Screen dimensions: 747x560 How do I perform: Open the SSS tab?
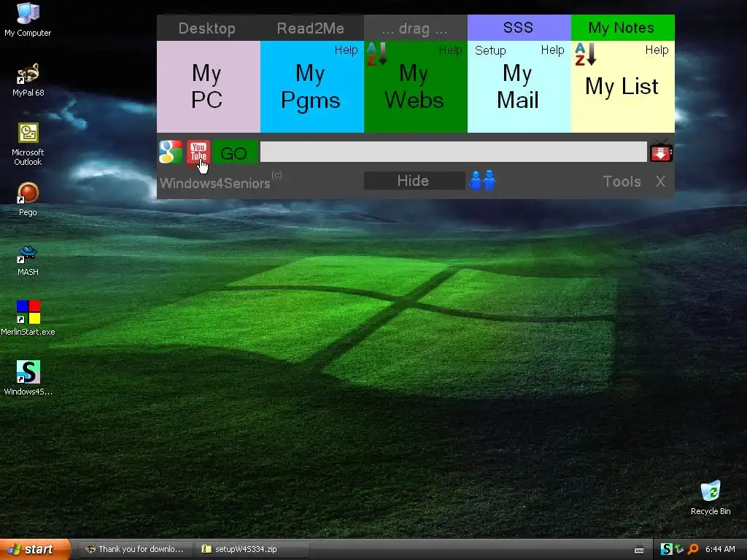[x=519, y=28]
